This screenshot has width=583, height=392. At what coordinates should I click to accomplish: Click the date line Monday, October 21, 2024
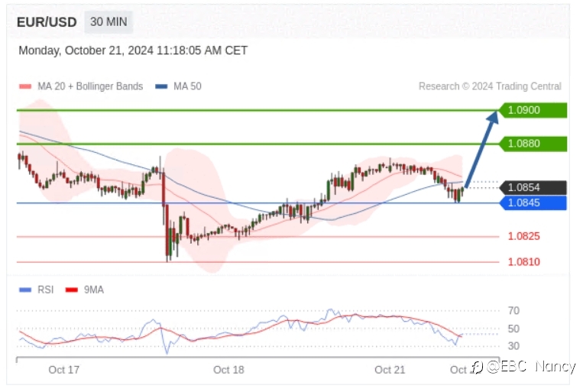click(x=133, y=50)
